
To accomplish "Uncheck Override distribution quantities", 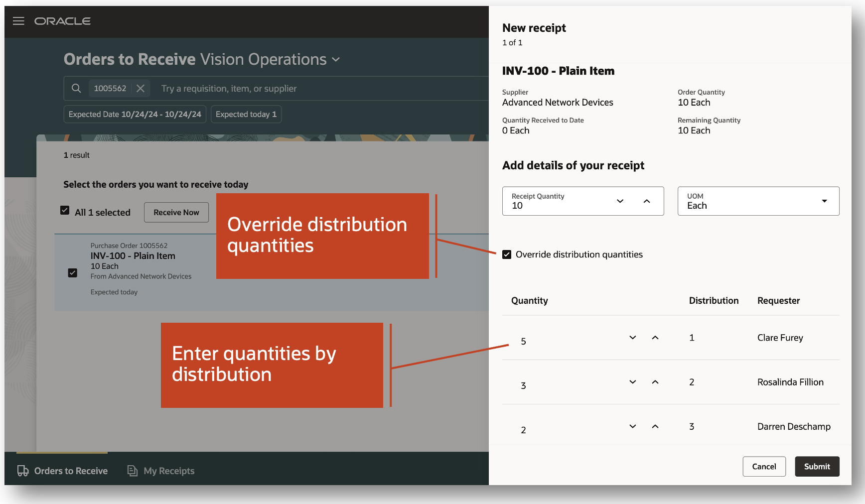I will pos(507,254).
